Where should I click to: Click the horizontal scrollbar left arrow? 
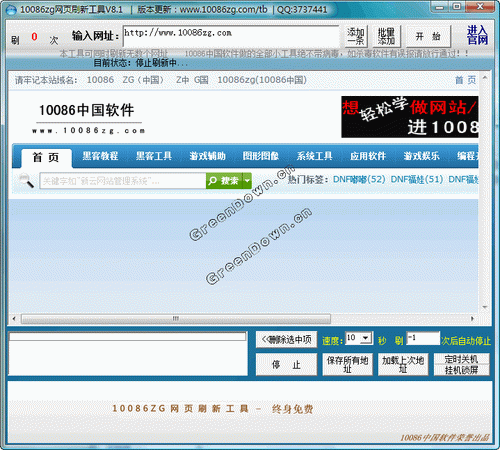click(14, 318)
